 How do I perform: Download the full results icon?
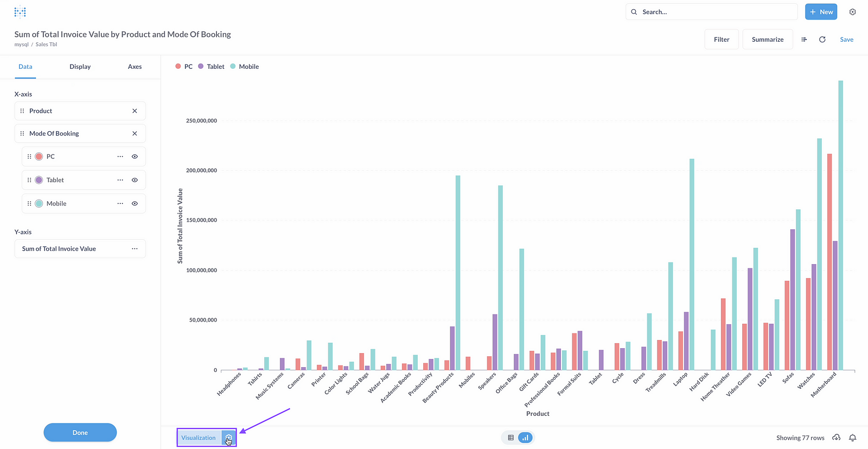(837, 438)
